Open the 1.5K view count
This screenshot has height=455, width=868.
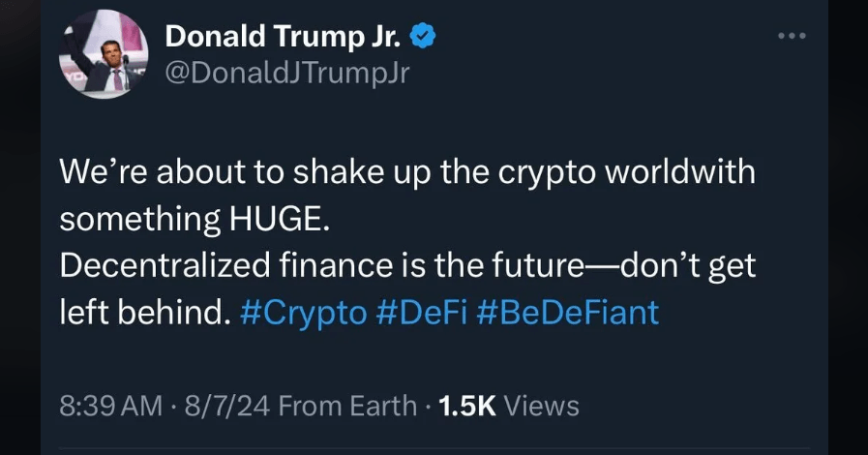click(x=467, y=406)
